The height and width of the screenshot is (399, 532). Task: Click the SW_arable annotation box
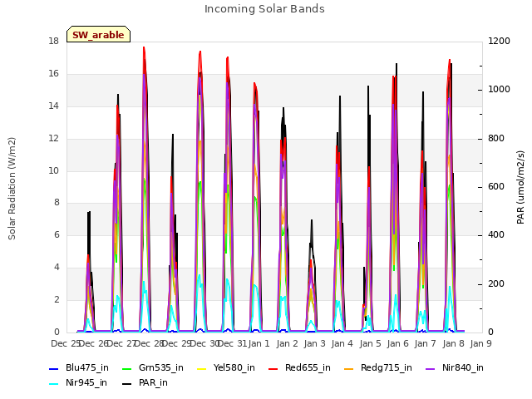(98, 34)
